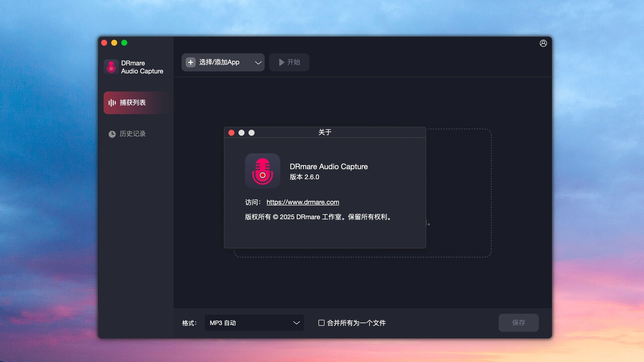Open the user account icon
644x362 pixels.
(x=543, y=43)
